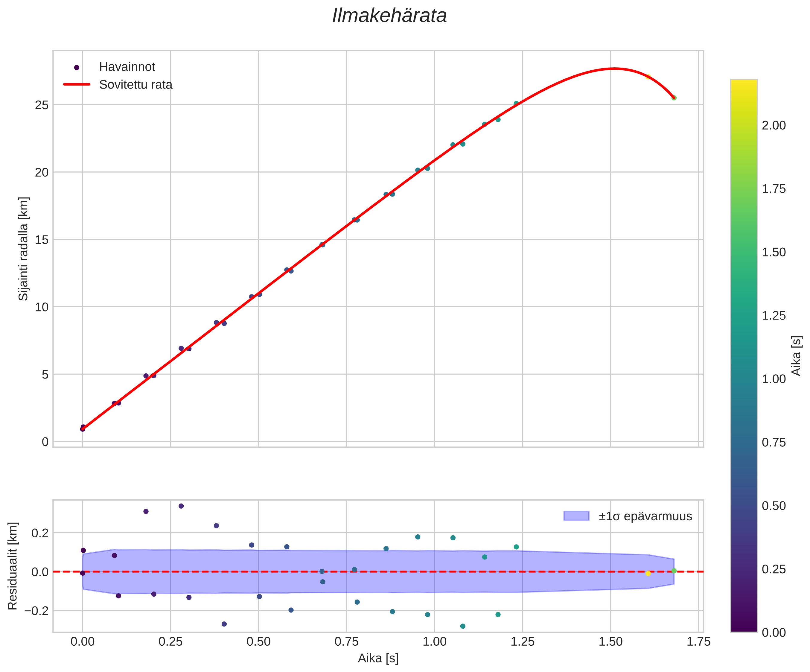Viewport: 810px width, 672px height.
Task: Click the Aika [s] x-axis label
Action: [x=378, y=659]
